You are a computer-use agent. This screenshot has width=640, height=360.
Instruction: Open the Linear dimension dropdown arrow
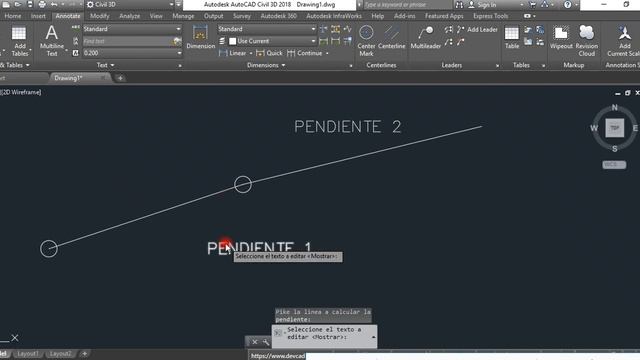point(251,53)
